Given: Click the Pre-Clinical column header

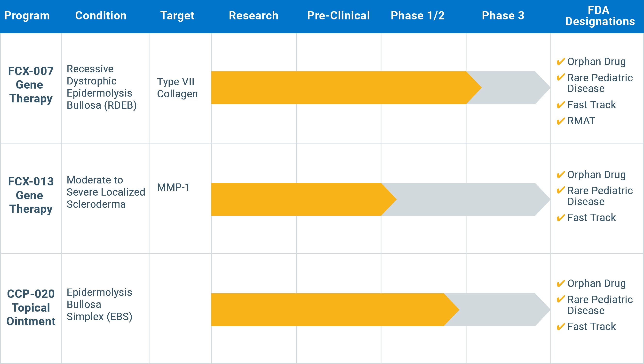Looking at the screenshot, I should click(x=338, y=16).
